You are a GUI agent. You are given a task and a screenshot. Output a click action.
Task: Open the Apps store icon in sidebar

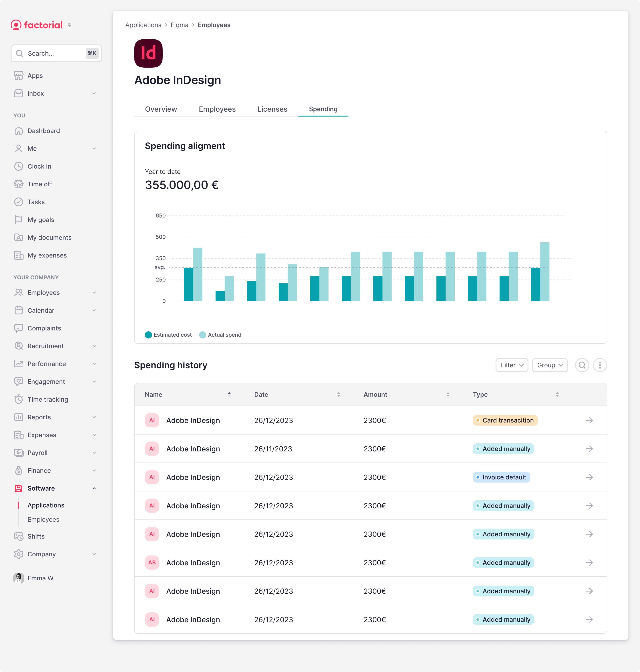pos(18,75)
